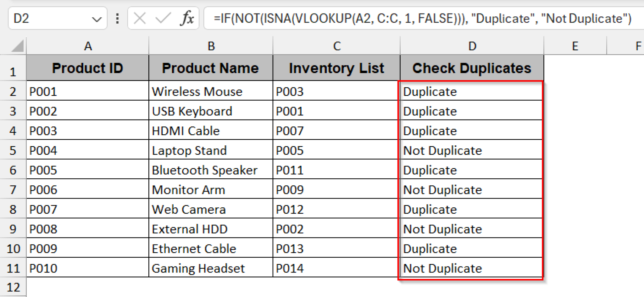The height and width of the screenshot is (297, 644).
Task: Click the Cancel (X) icon in formula bar
Action: point(139,18)
